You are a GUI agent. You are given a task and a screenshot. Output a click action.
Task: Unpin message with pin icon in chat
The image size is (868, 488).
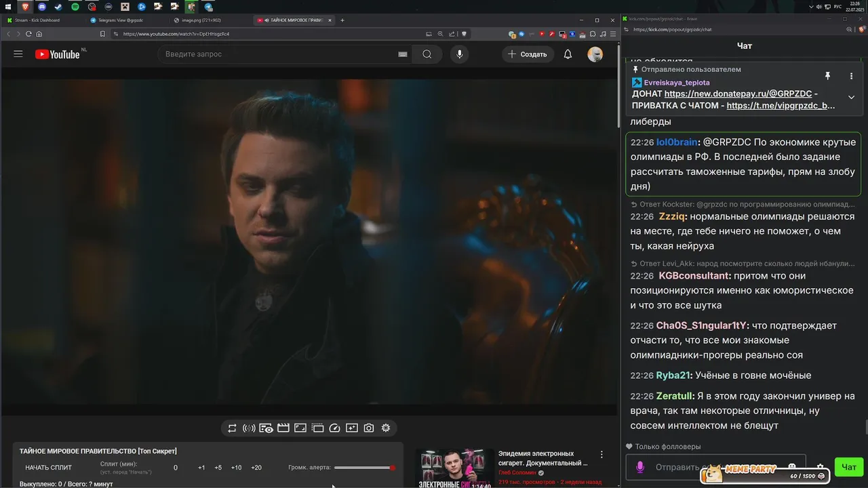(x=827, y=76)
